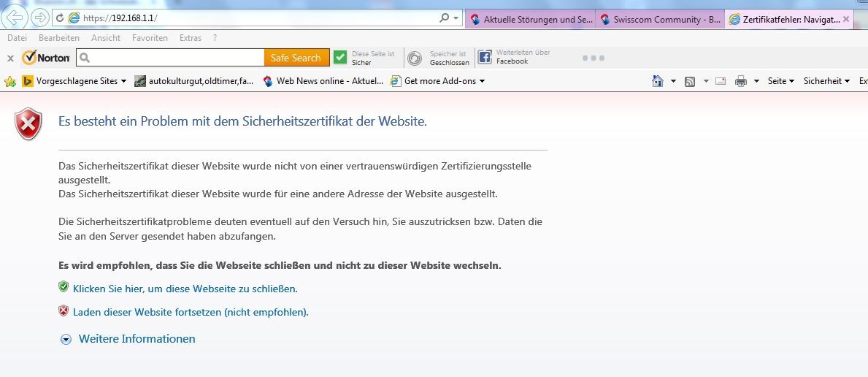Click the green Norton site-safe checkmark icon
868x377 pixels.
(340, 58)
